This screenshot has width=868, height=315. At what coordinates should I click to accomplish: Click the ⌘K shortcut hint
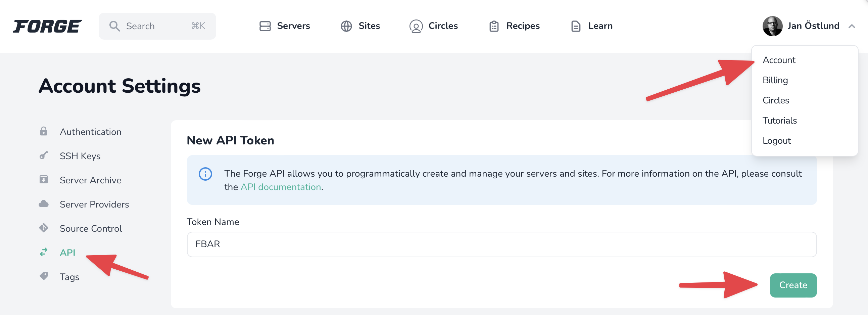(198, 26)
